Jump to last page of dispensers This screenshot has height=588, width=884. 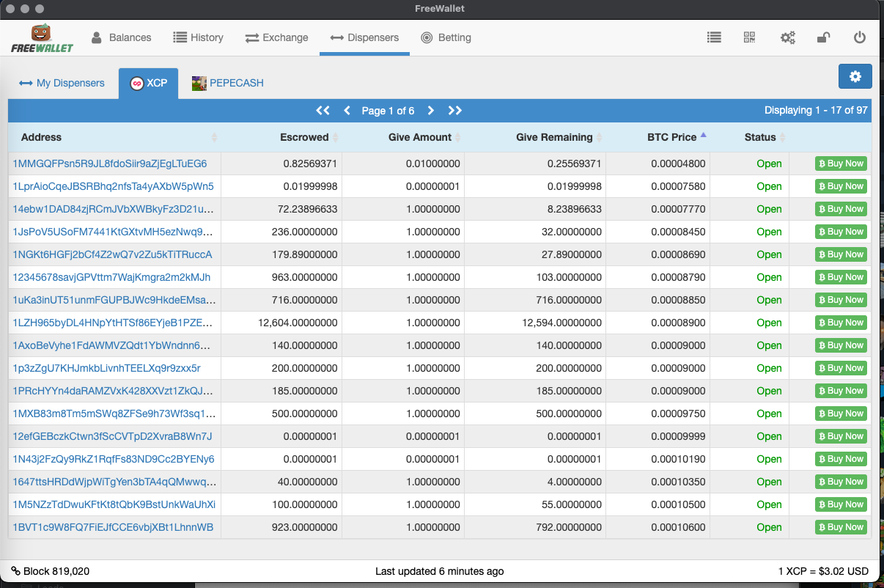point(455,111)
